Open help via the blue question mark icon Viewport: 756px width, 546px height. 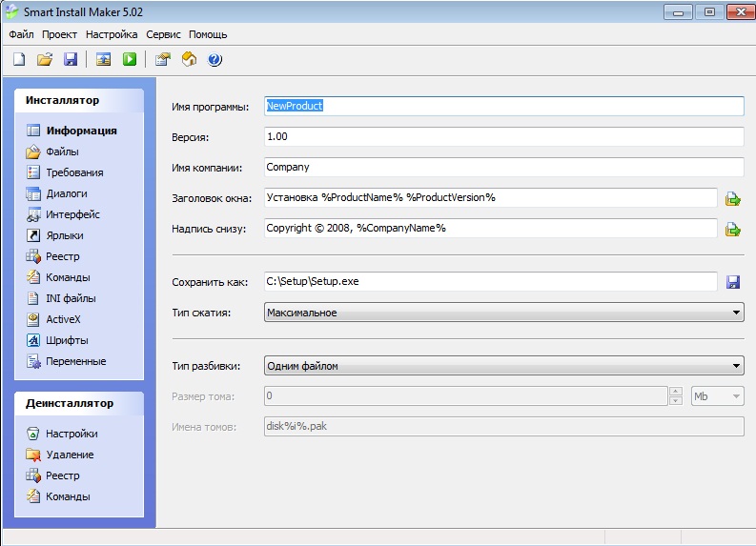215,59
